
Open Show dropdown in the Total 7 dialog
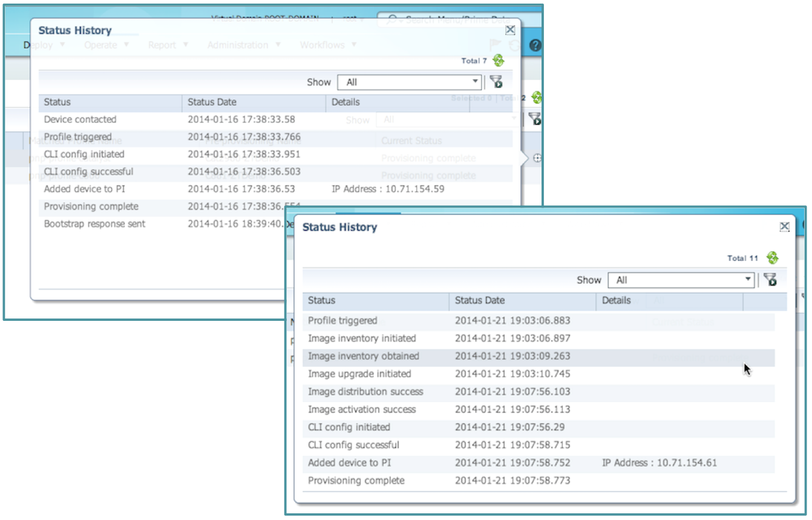pos(409,82)
